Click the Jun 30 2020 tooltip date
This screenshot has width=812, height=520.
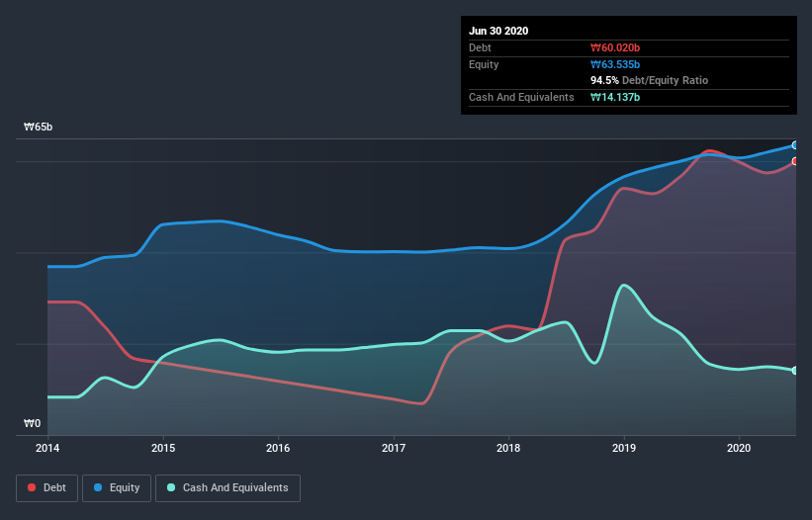[x=498, y=31]
